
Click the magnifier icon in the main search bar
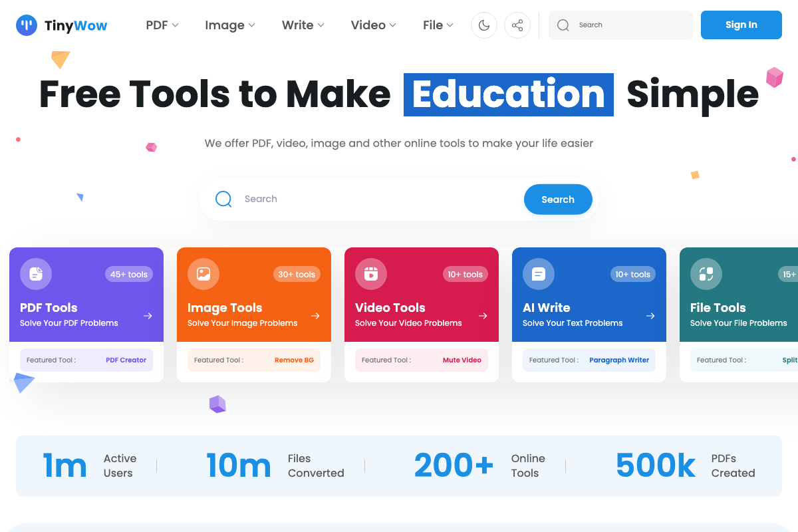click(x=223, y=199)
